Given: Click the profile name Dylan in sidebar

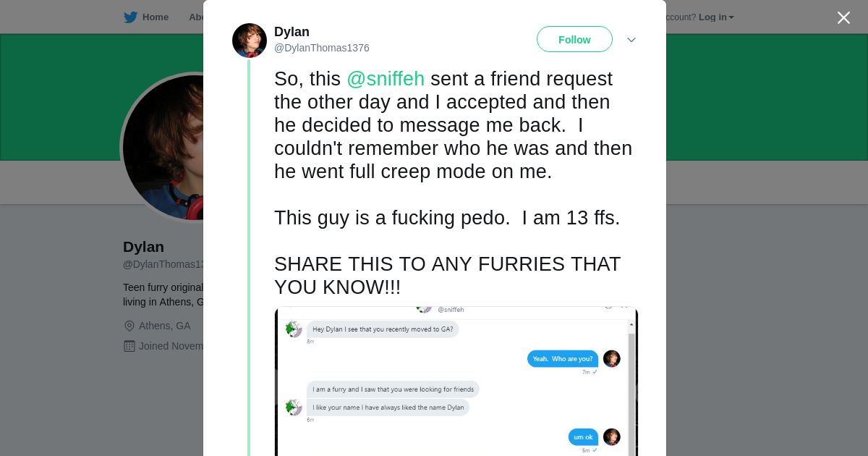Looking at the screenshot, I should [143, 247].
